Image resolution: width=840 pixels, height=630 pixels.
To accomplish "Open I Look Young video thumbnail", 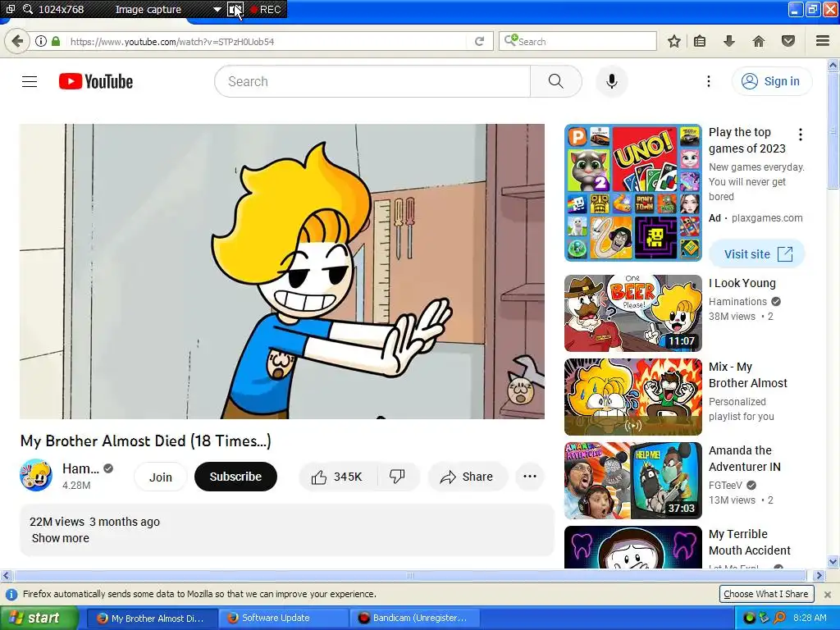I will [633, 313].
